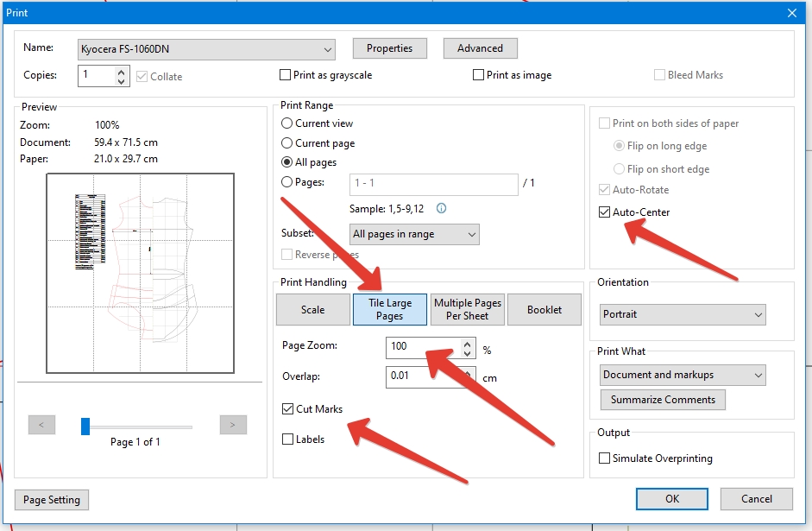Enable Print as grayscale checkbox
Screen dimensions: 812x531
(286, 75)
